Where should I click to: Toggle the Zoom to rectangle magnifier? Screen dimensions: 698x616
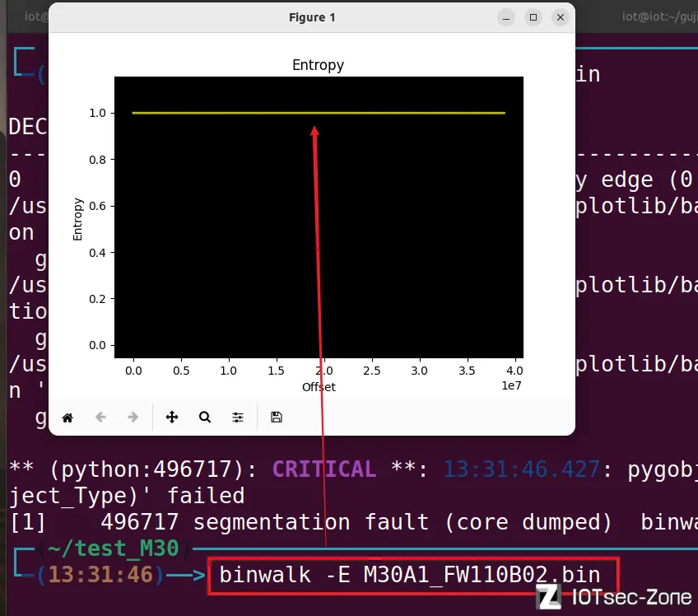(205, 418)
